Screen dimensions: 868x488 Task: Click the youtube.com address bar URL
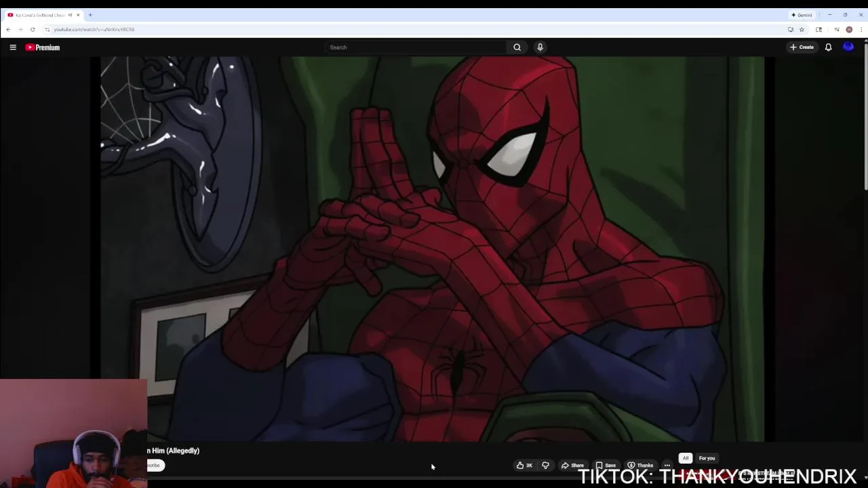[94, 30]
